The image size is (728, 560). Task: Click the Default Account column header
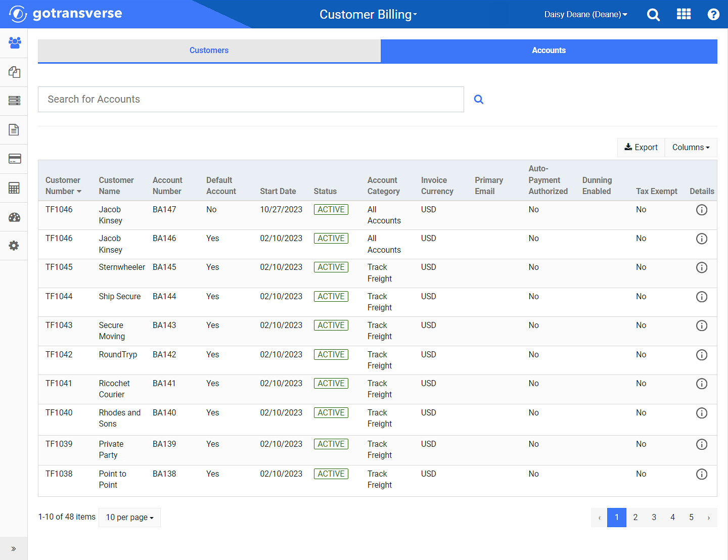click(x=221, y=185)
